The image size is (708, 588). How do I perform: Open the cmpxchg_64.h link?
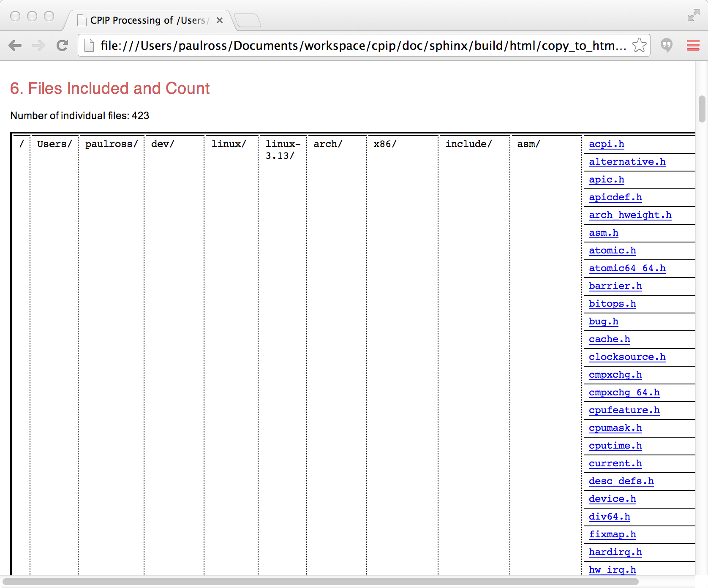pyautogui.click(x=624, y=392)
